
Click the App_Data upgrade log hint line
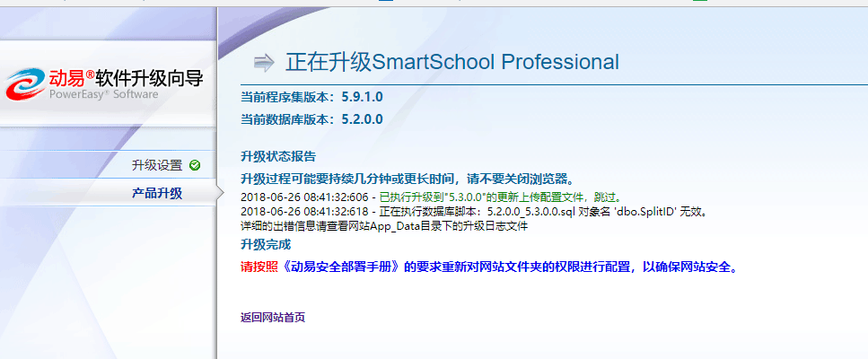[x=384, y=225]
